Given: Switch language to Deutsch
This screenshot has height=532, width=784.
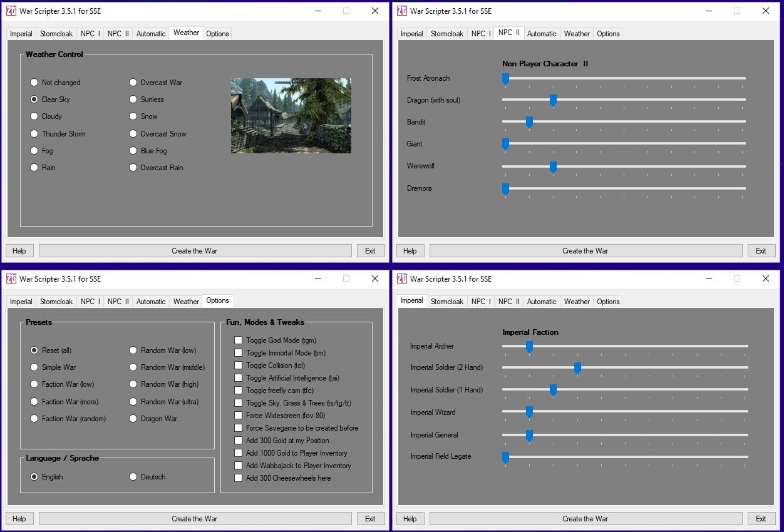Looking at the screenshot, I should (x=133, y=477).
